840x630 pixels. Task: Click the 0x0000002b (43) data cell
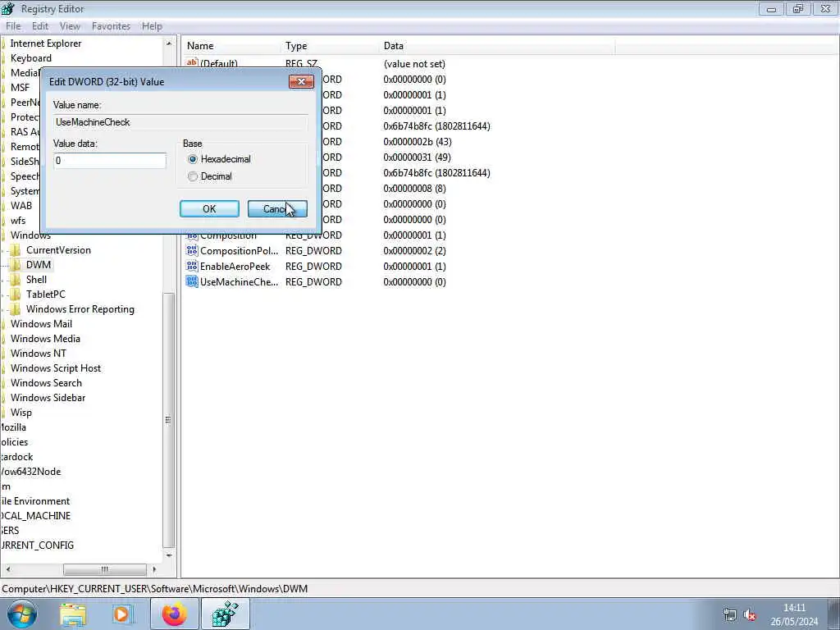pos(418,142)
